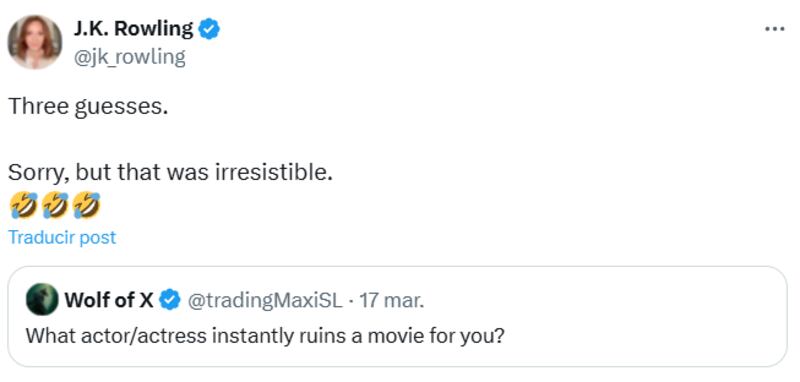Click the J.K. Rowling display name
This screenshot has width=800, height=382.
point(133,29)
